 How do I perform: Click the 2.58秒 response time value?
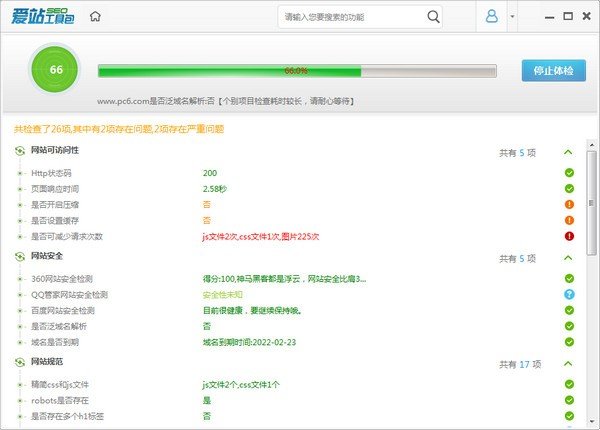215,189
